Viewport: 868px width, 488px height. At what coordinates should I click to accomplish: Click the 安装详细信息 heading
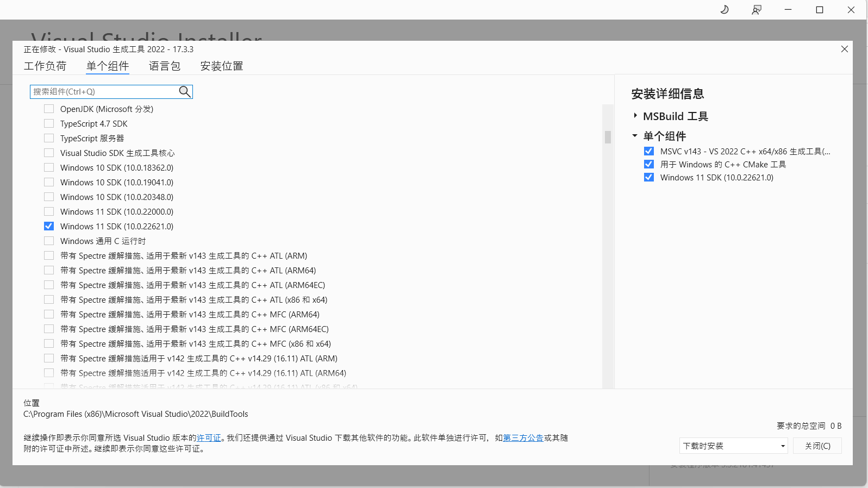click(x=667, y=93)
